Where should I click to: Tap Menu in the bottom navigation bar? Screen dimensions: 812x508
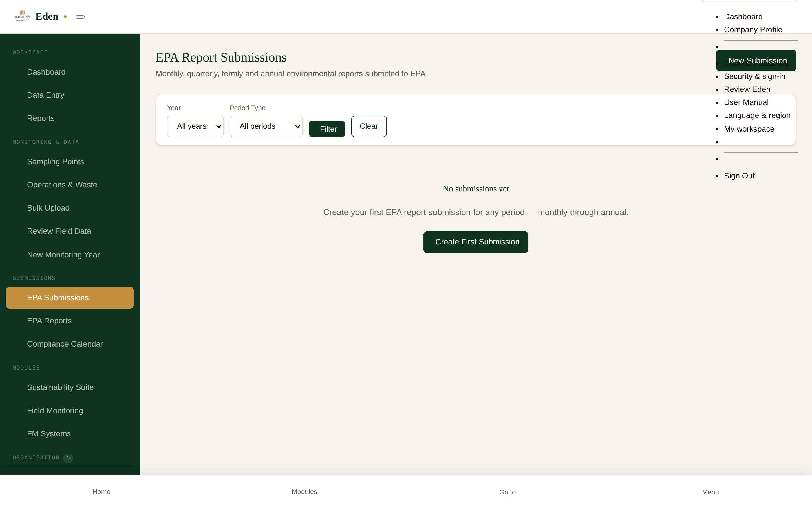(x=710, y=492)
